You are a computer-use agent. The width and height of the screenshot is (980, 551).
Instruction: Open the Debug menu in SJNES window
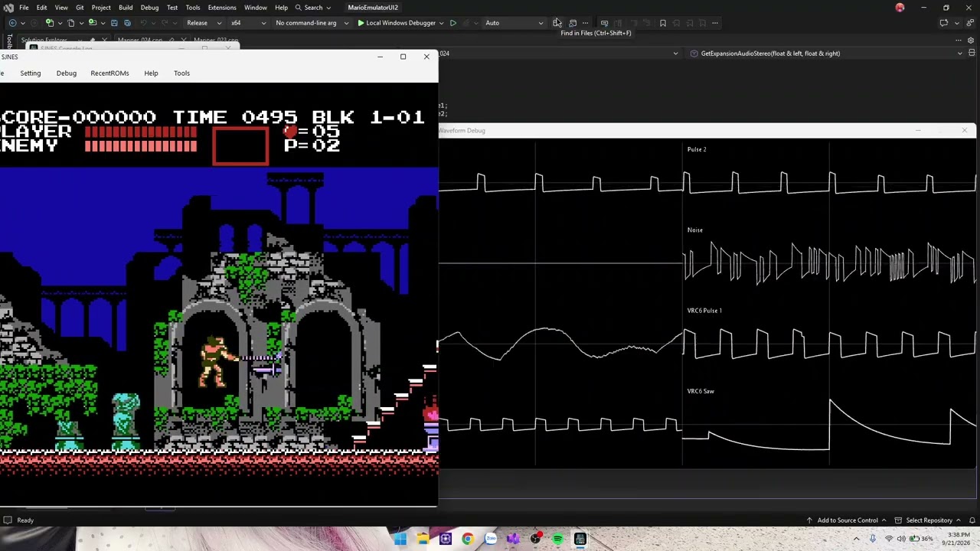(x=66, y=73)
